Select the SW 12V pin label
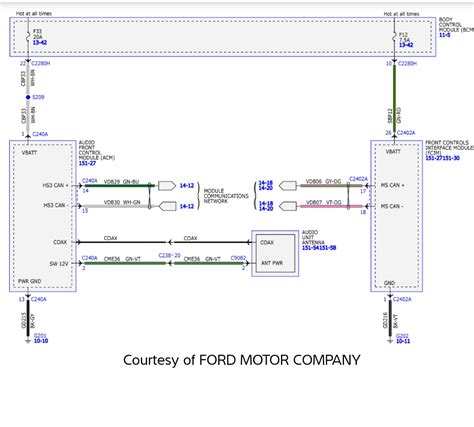The width and height of the screenshot is (474, 427). tap(59, 264)
